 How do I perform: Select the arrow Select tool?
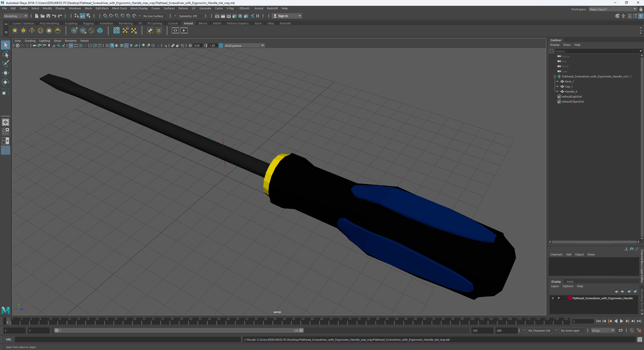(6, 45)
